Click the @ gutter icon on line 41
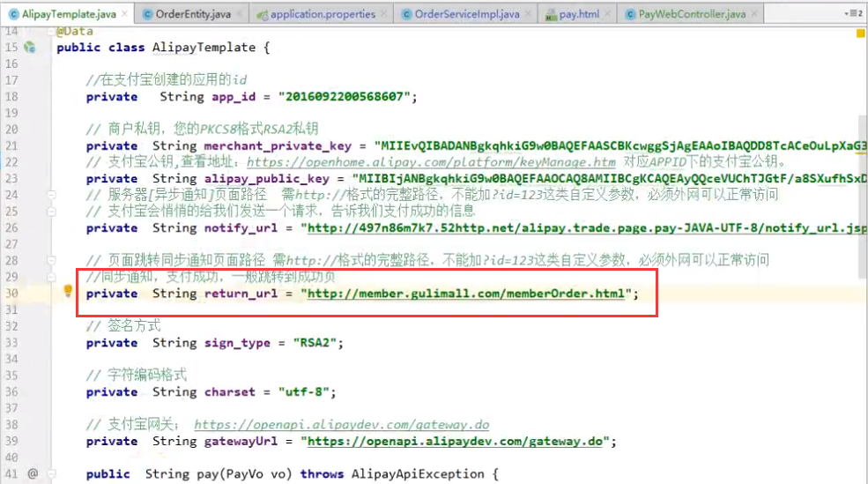 coord(33,473)
